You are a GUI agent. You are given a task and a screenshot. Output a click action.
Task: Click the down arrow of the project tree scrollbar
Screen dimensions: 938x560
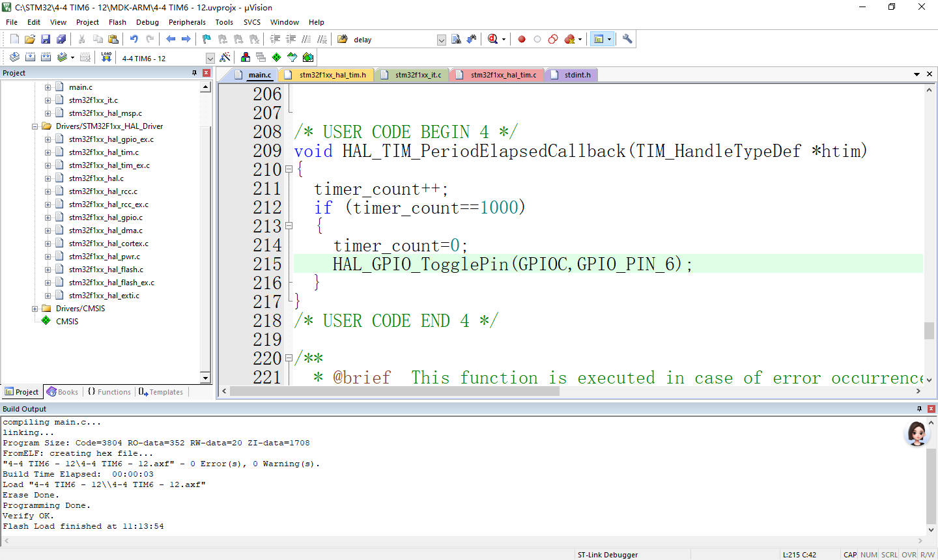[x=205, y=378]
